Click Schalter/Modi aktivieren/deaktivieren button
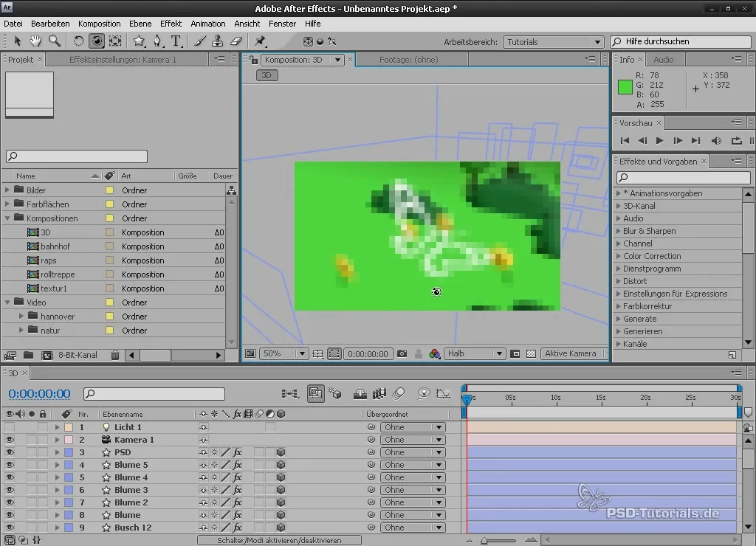The width and height of the screenshot is (756, 546). coord(279,540)
